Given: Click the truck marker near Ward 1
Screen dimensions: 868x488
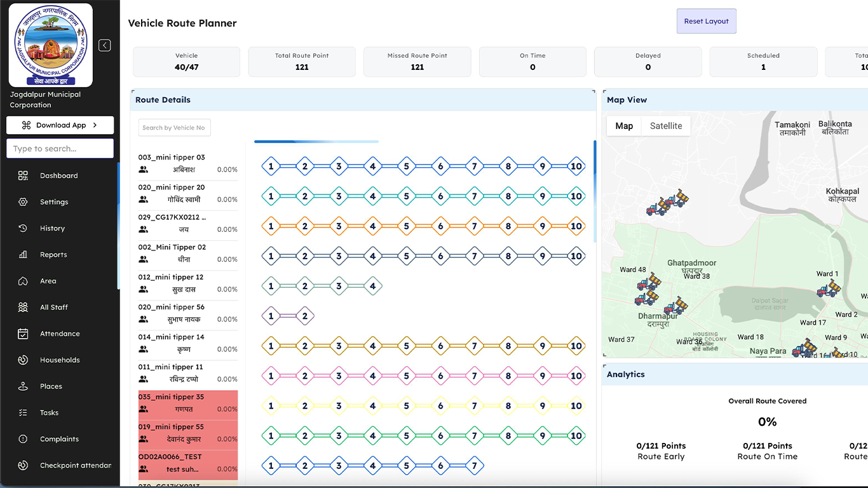Looking at the screenshot, I should pyautogui.click(x=829, y=289).
